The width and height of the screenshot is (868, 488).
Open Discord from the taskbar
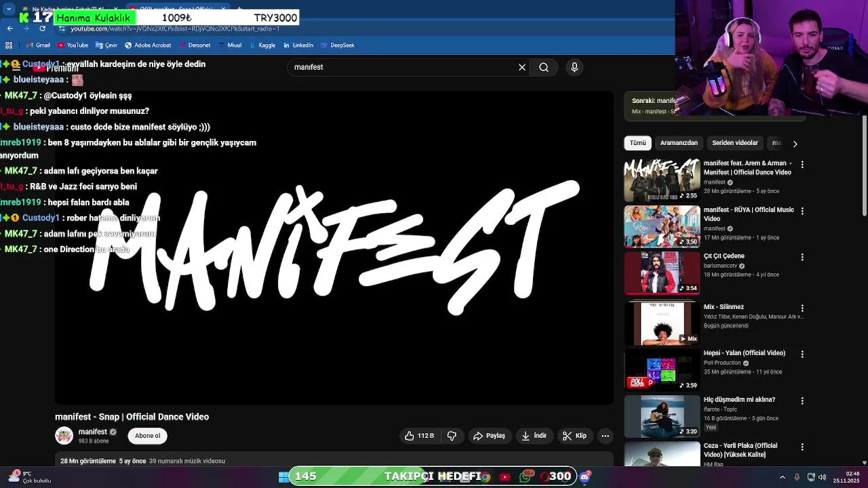585,477
